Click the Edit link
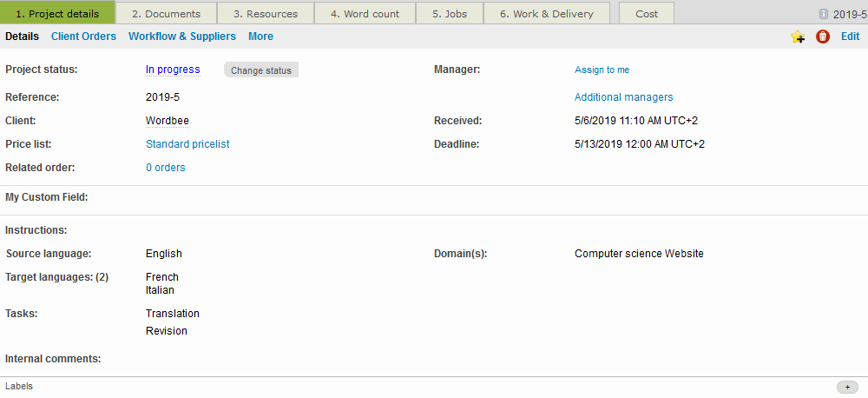 (x=850, y=36)
